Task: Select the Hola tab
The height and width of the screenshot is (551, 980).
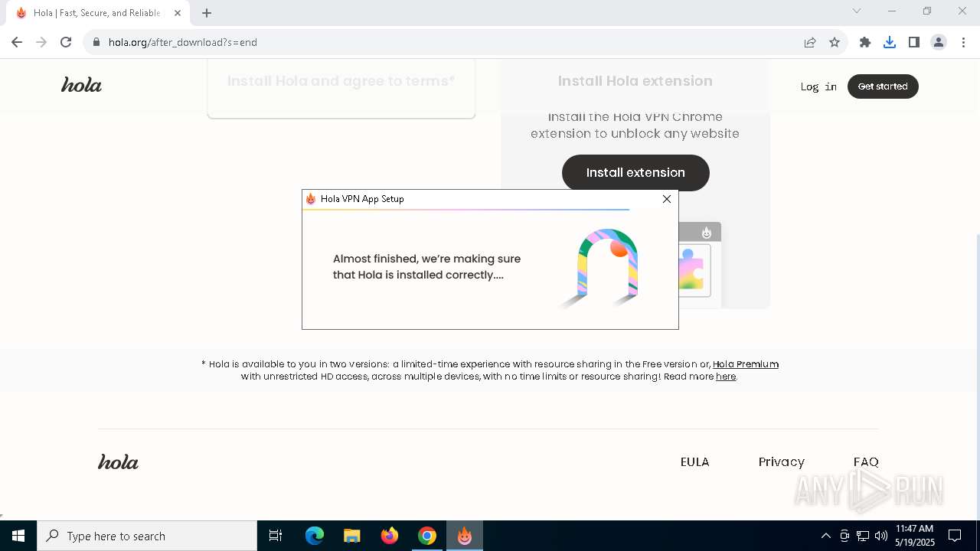Action: click(x=97, y=13)
